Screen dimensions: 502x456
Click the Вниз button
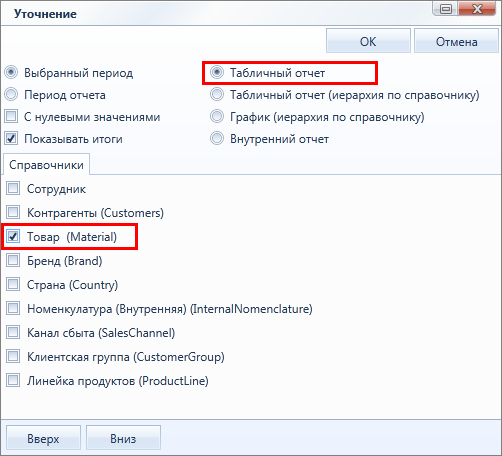[123, 438]
